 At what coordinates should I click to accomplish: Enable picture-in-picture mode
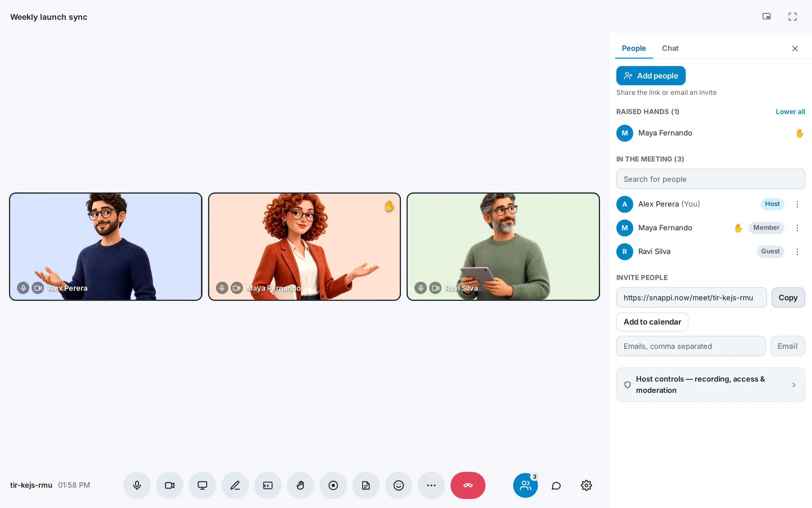[x=767, y=17]
